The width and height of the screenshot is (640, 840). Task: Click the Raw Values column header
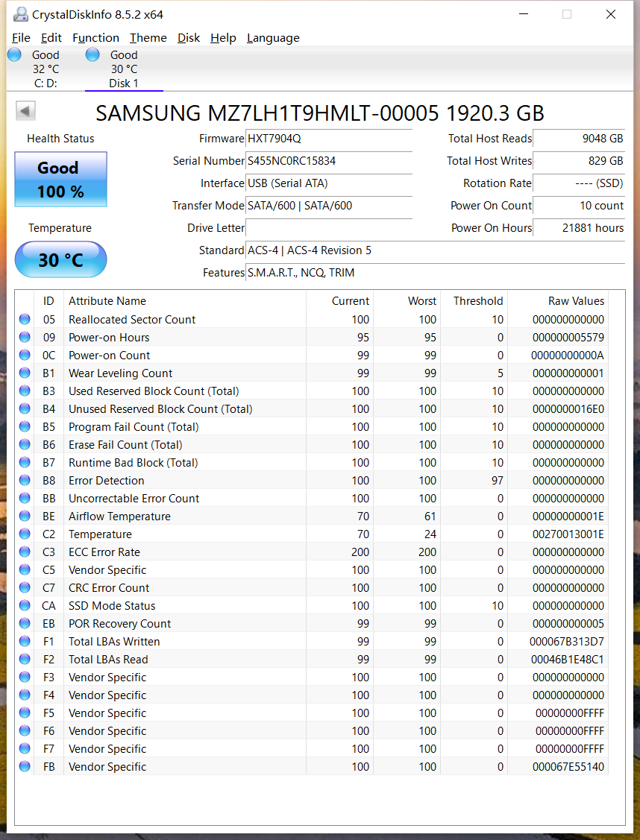point(557,301)
